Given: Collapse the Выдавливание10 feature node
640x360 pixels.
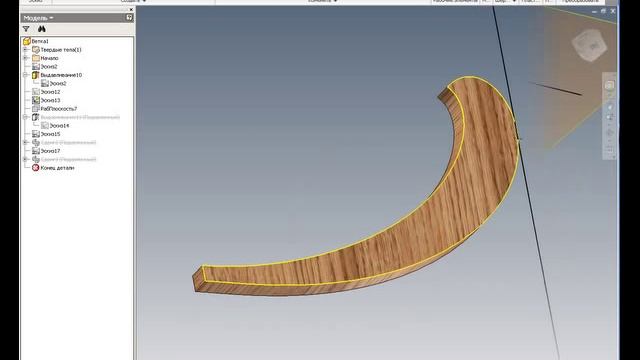Looking at the screenshot, I should [26, 75].
